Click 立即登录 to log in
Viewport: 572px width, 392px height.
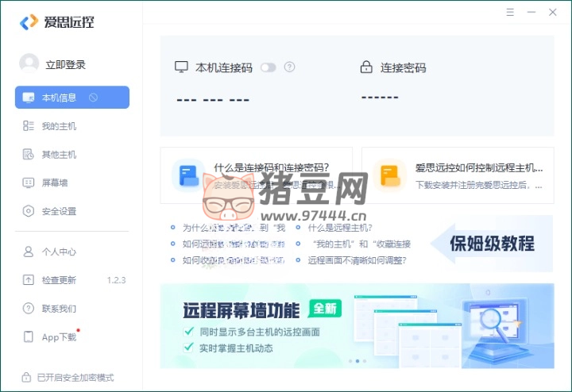65,64
